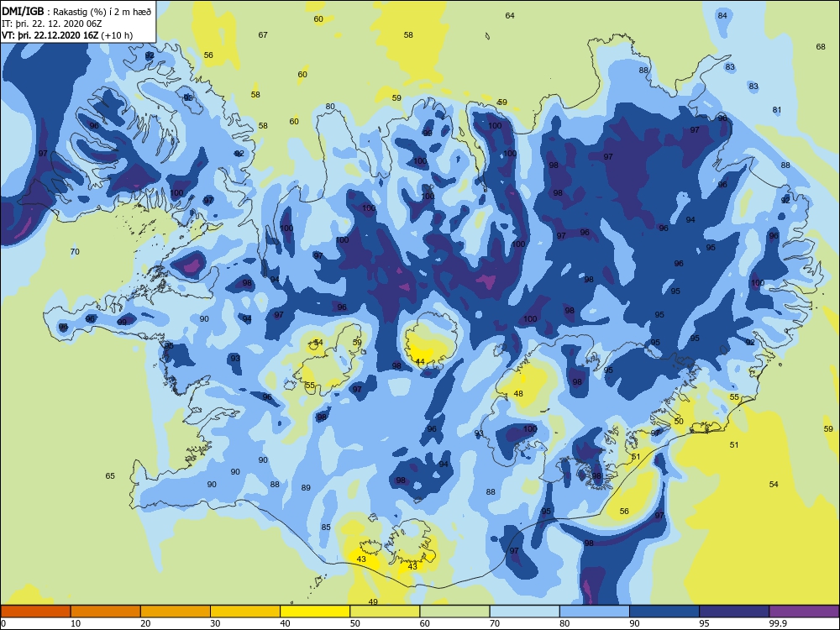This screenshot has width=840, height=630.
Task: Click the legend scale label 60
Action: pyautogui.click(x=425, y=623)
